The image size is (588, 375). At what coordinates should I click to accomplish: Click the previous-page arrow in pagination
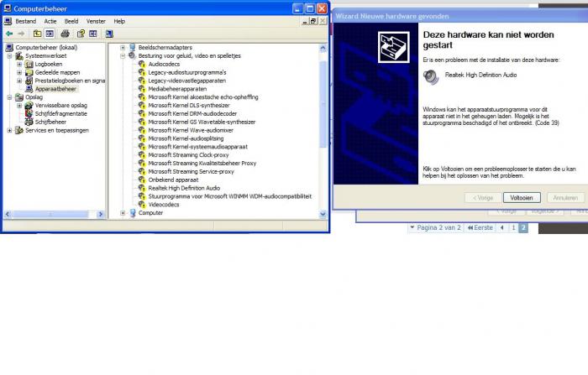502,227
